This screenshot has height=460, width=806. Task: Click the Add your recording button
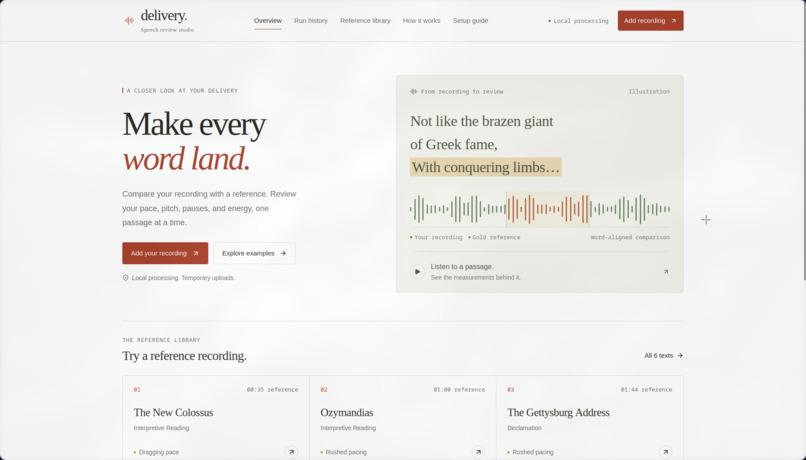pyautogui.click(x=165, y=253)
